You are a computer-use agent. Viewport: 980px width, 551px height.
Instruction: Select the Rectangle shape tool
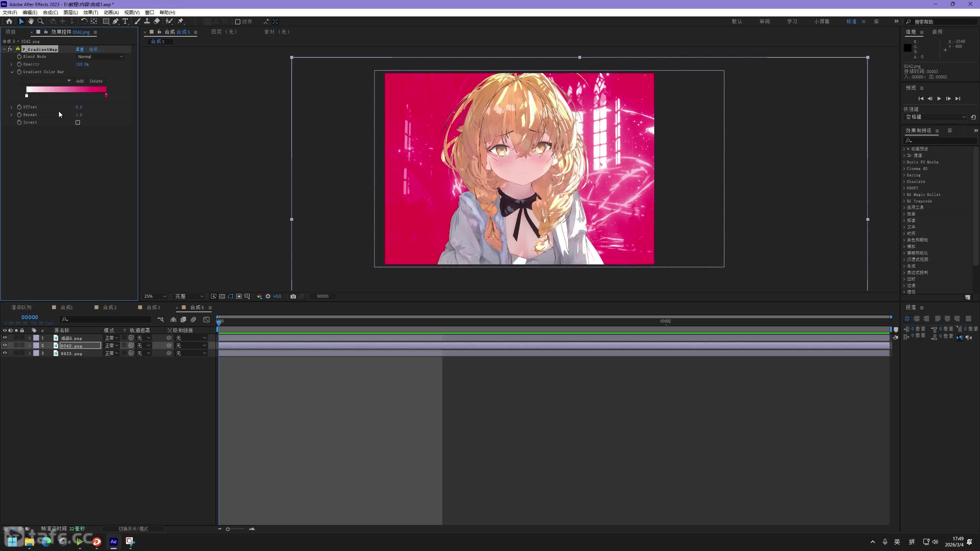(x=106, y=21)
